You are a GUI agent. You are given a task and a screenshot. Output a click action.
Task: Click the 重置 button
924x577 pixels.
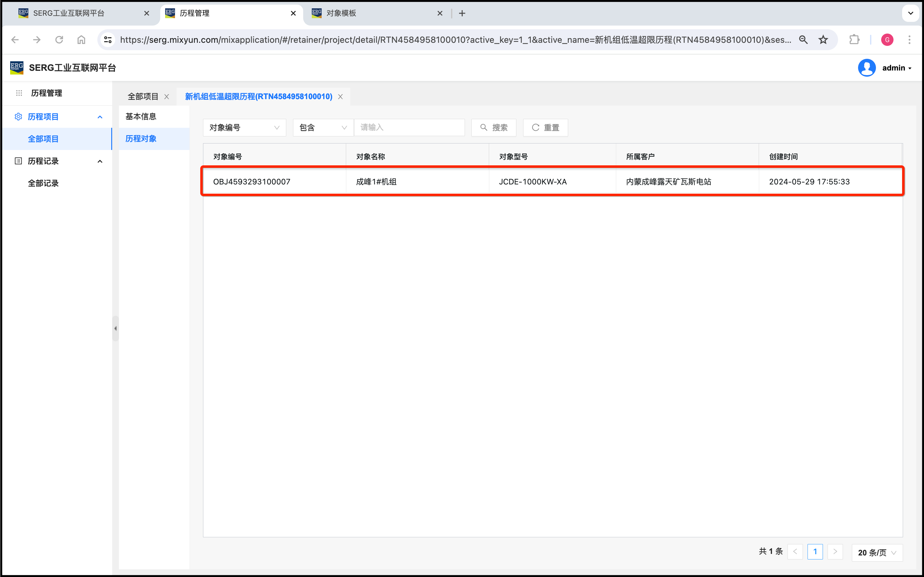[545, 127]
